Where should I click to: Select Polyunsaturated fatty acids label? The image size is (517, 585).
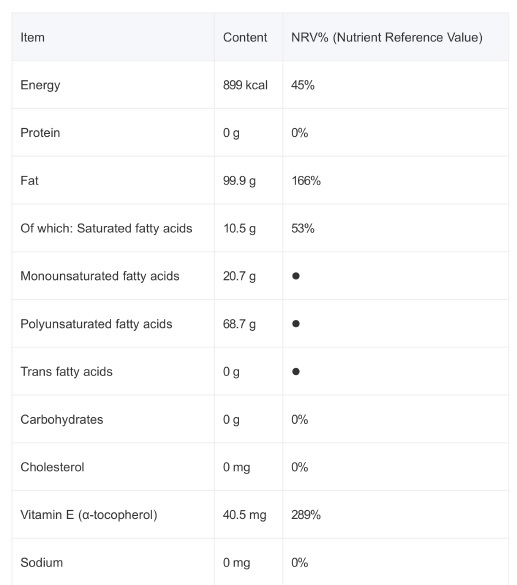[x=96, y=324]
